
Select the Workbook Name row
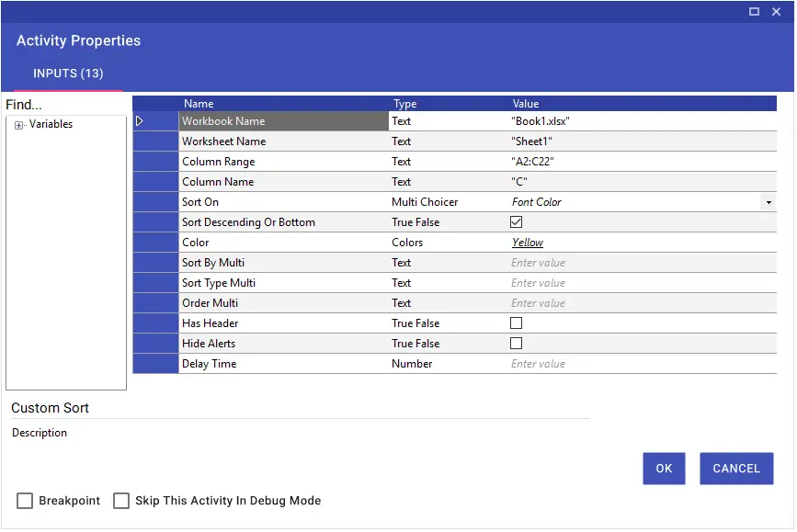pos(284,121)
